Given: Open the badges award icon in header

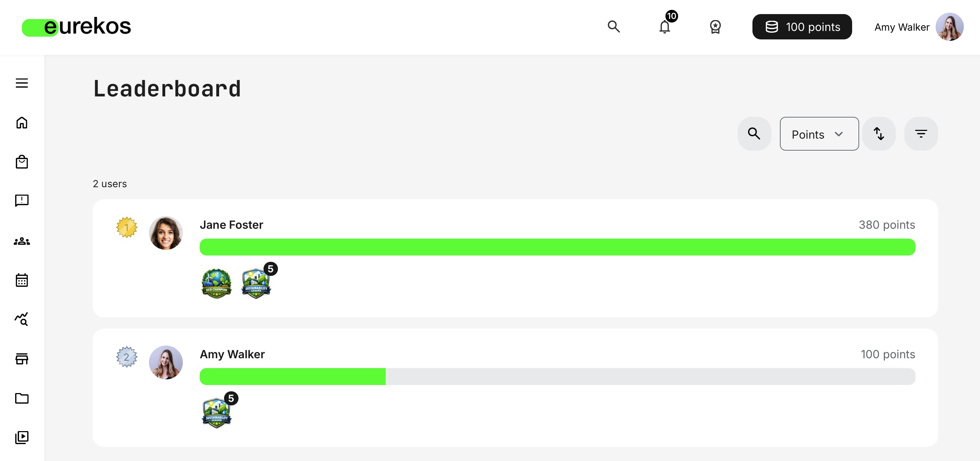Looking at the screenshot, I should (x=715, y=27).
